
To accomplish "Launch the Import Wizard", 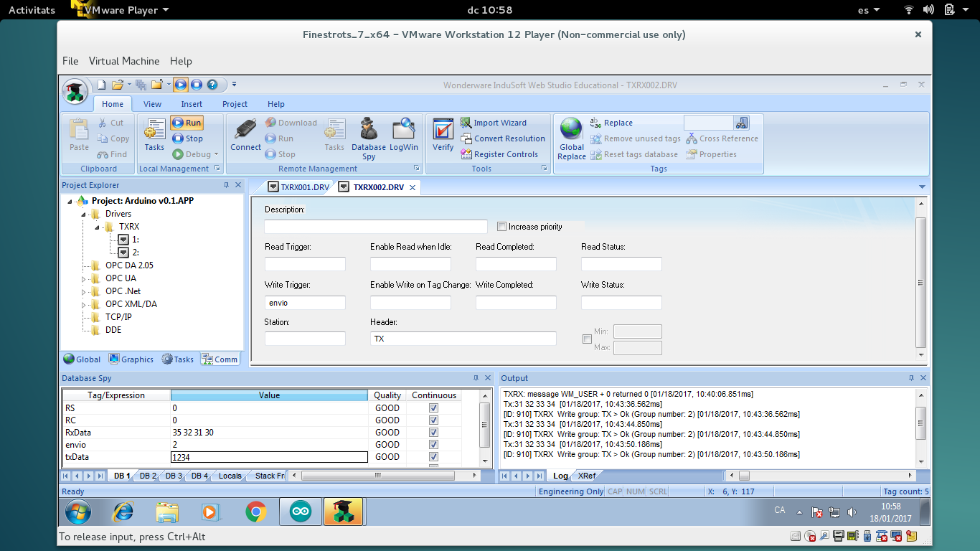I will point(494,123).
